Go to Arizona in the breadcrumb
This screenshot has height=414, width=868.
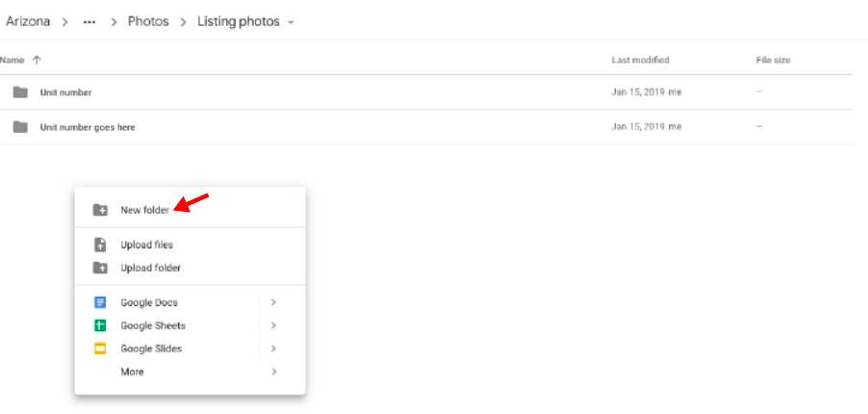point(28,21)
